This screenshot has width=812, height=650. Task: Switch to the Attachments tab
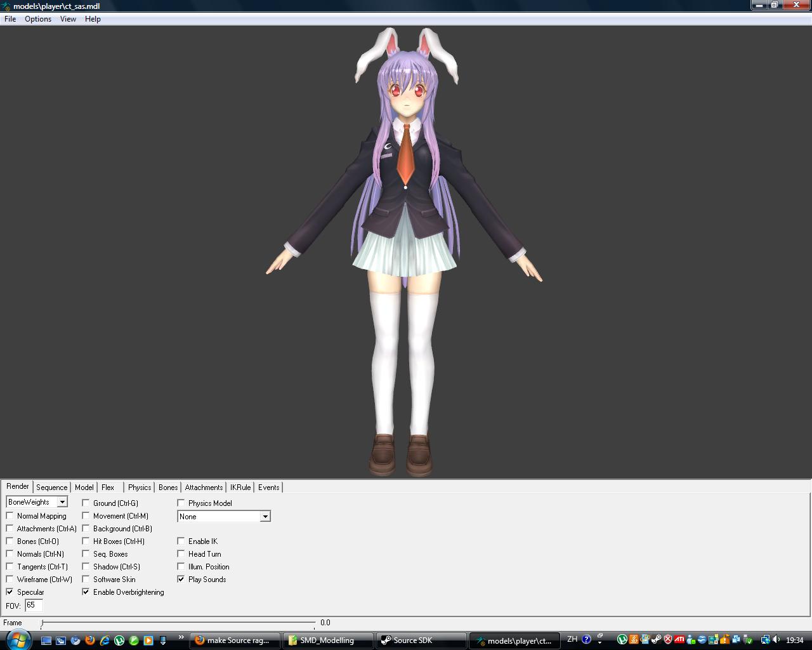tap(204, 487)
